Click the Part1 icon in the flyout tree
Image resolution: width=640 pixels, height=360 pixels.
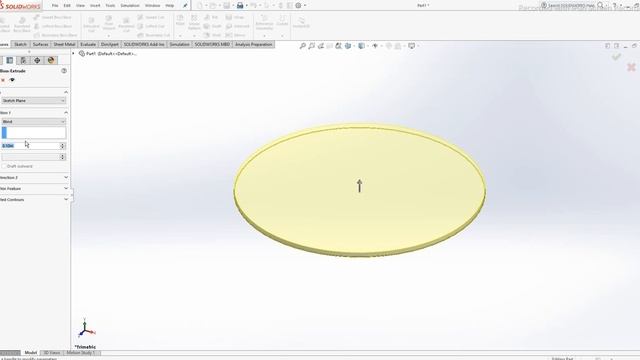click(x=82, y=53)
